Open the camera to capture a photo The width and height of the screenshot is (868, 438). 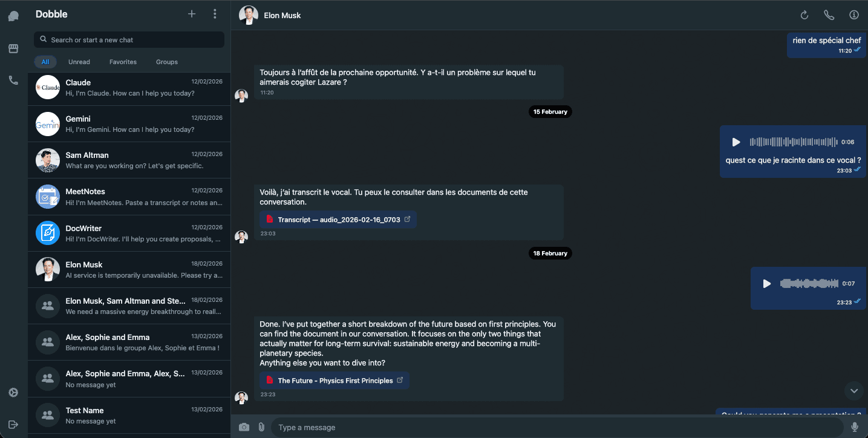pyautogui.click(x=244, y=427)
